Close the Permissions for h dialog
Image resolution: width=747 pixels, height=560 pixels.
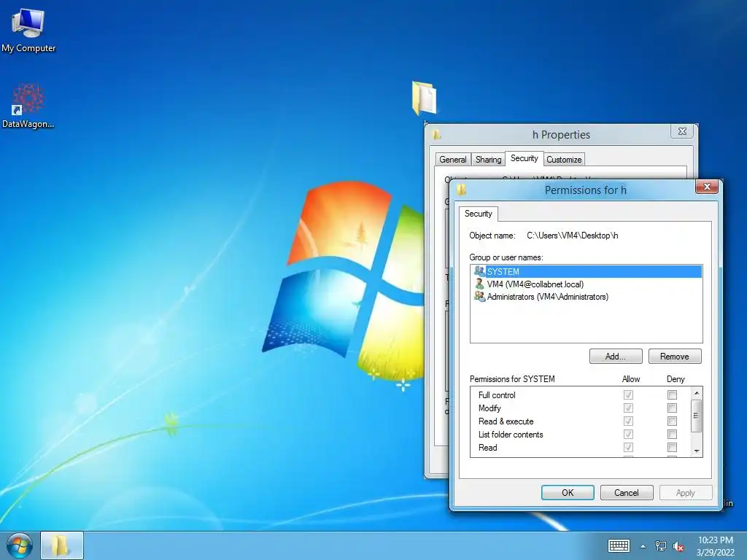click(707, 187)
